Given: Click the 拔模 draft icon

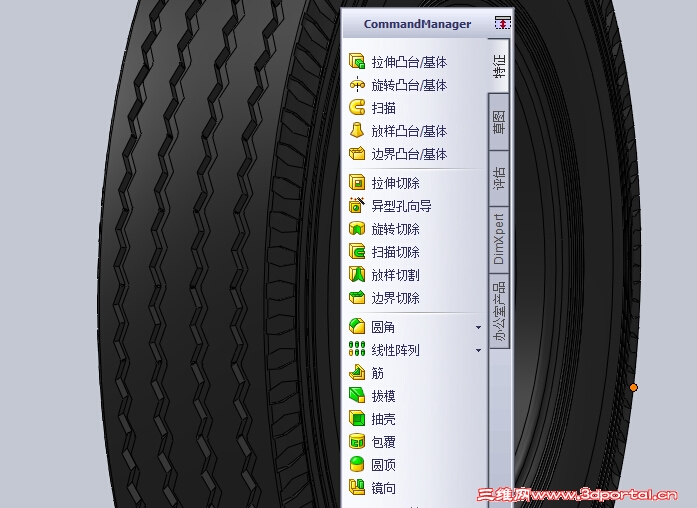Looking at the screenshot, I should coord(357,396).
